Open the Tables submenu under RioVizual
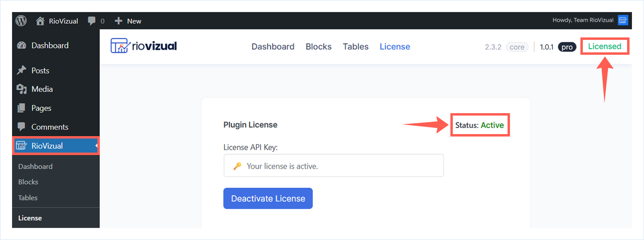Screen dimensions: 644x240 click(28, 198)
